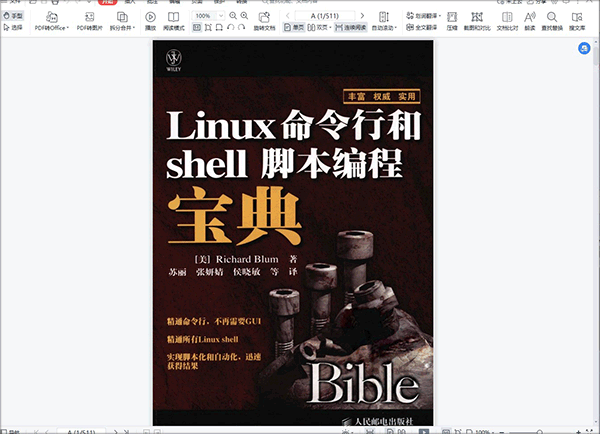Click the A (1/511) page number field
The height and width of the screenshot is (434, 600).
coord(324,16)
